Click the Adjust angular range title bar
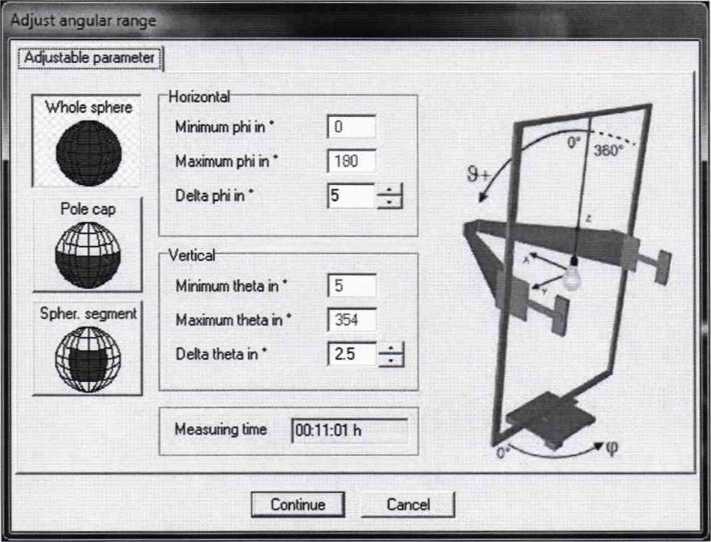The width and height of the screenshot is (711, 542). coord(300,20)
